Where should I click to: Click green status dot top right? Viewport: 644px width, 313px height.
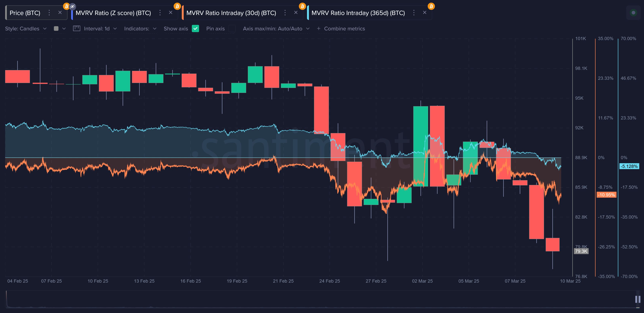[633, 13]
